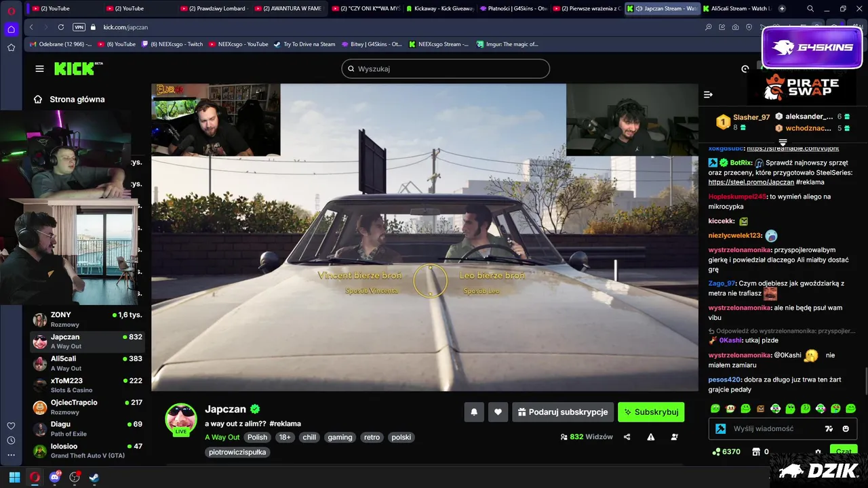Click the KICK logo
The width and height of the screenshot is (868, 488).
(x=78, y=68)
